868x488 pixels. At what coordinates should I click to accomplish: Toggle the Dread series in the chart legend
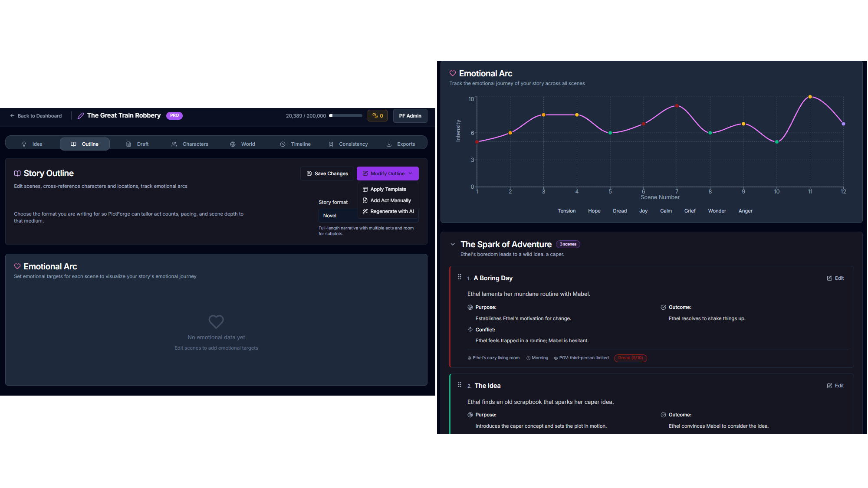point(619,211)
